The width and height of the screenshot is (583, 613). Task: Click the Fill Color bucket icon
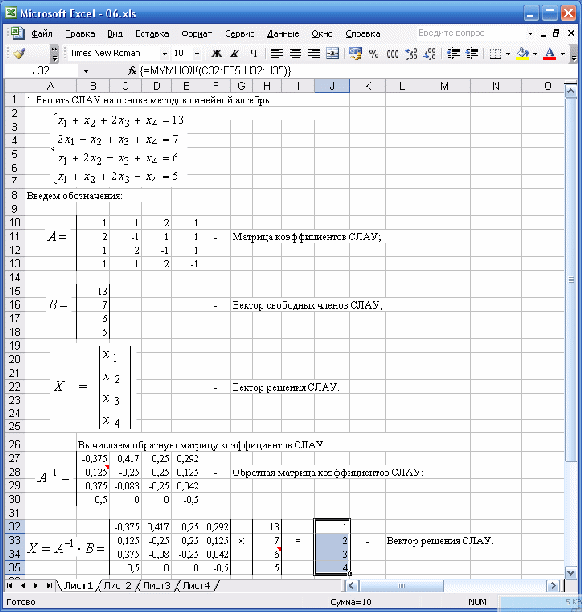pyautogui.click(x=522, y=54)
